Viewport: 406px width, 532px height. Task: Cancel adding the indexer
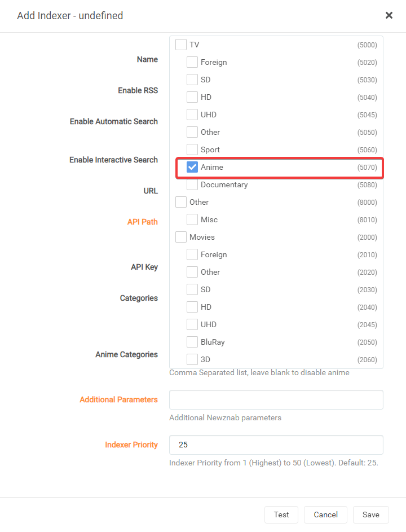click(325, 515)
